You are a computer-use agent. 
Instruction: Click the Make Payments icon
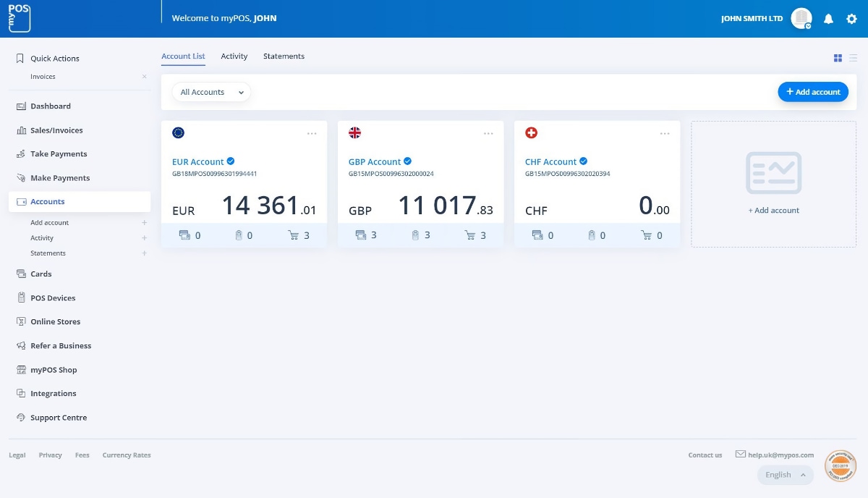tap(21, 178)
